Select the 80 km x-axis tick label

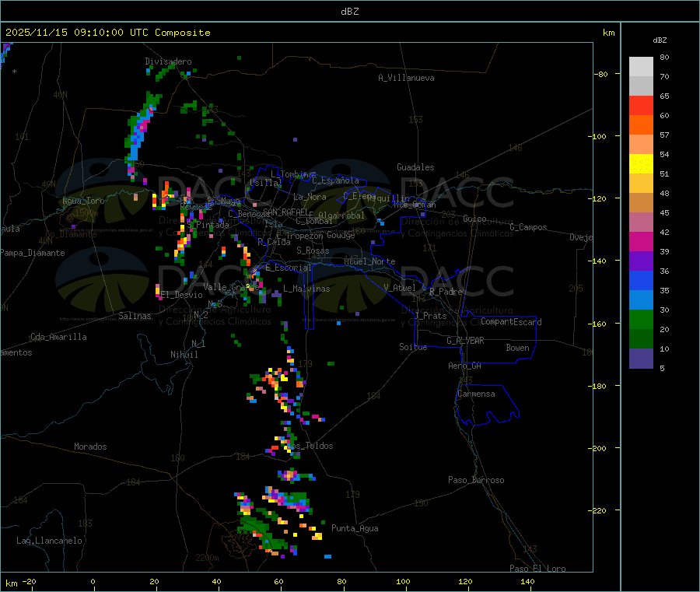click(341, 581)
